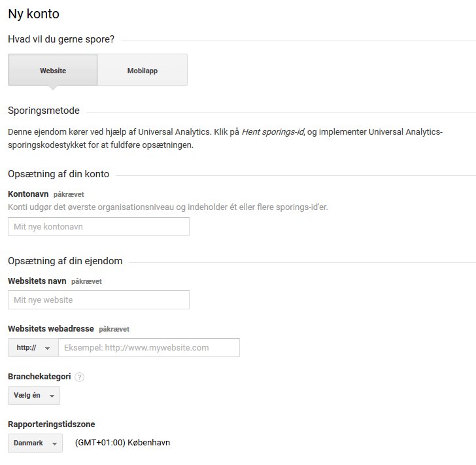Click the (GMT+01:00) København time zone

pos(122,443)
